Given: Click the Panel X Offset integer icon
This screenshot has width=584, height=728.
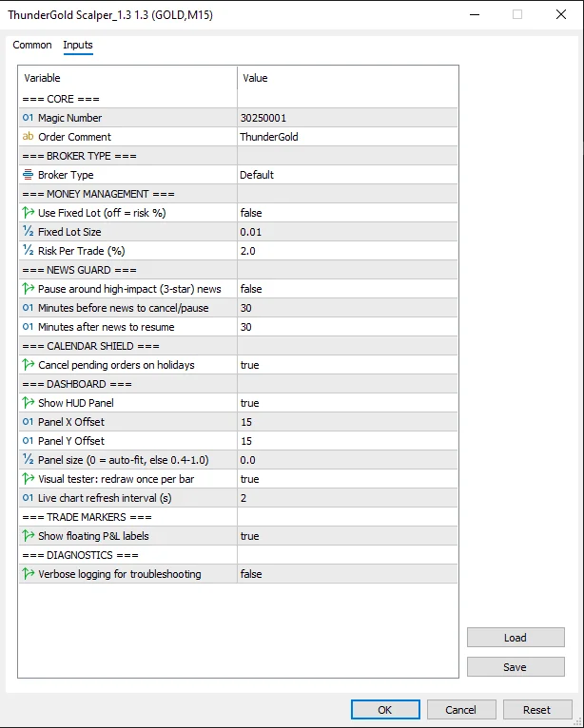Looking at the screenshot, I should coord(28,422).
